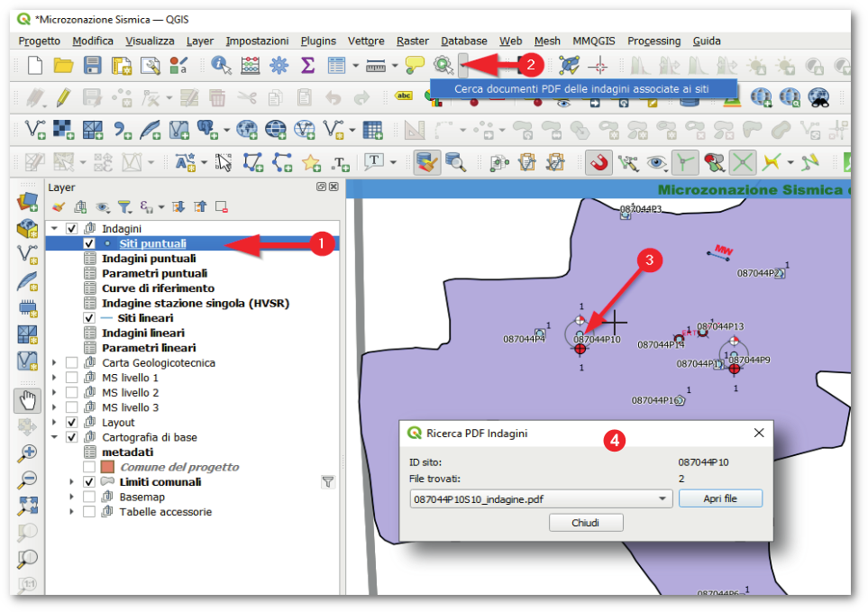Click the Zoom In magnifier icon
This screenshot has width=868, height=612.
click(27, 453)
